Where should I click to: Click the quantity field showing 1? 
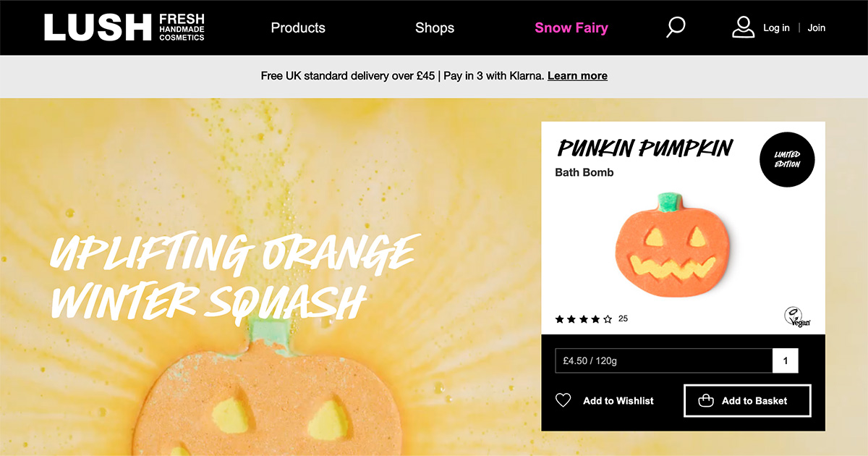[x=786, y=361]
